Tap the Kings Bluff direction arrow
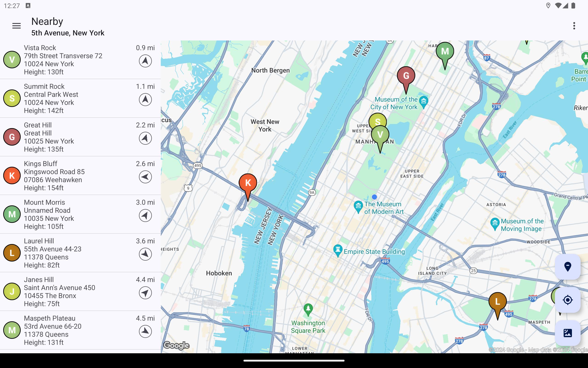 pos(145,177)
